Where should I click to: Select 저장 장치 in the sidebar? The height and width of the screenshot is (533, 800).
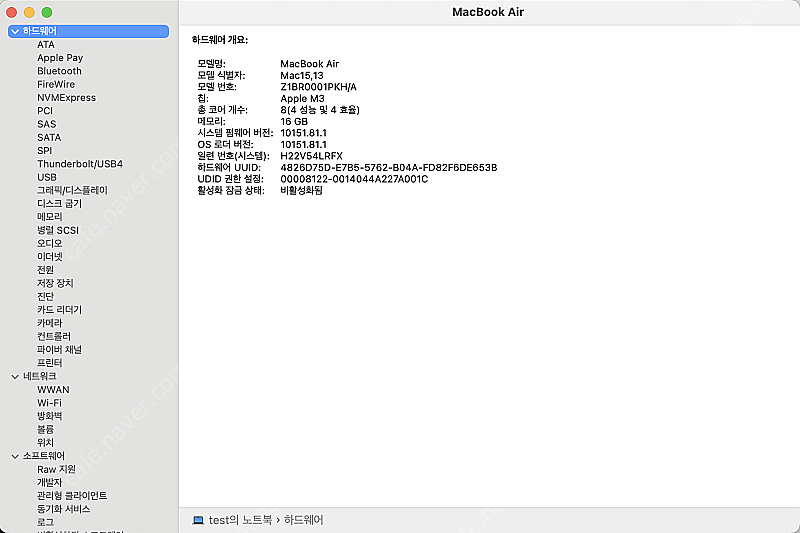pyautogui.click(x=55, y=283)
